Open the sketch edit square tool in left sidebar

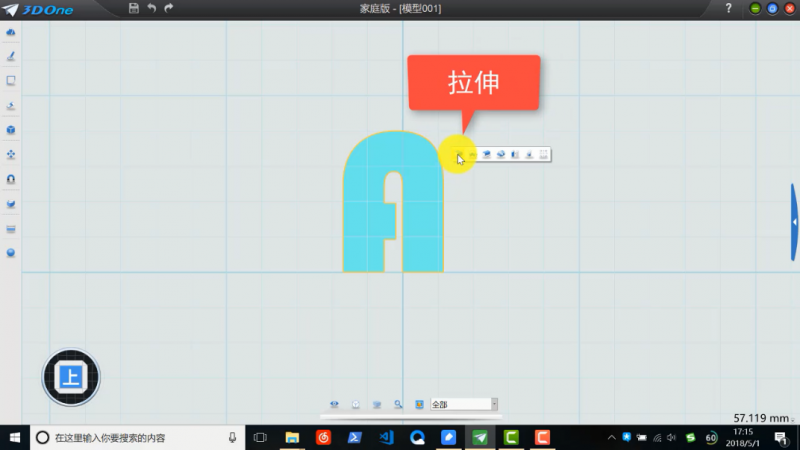click(11, 81)
